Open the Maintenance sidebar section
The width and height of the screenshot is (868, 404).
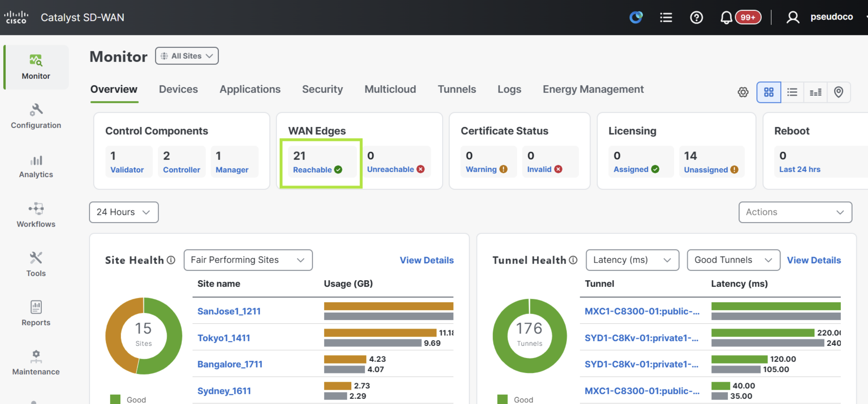click(x=36, y=362)
